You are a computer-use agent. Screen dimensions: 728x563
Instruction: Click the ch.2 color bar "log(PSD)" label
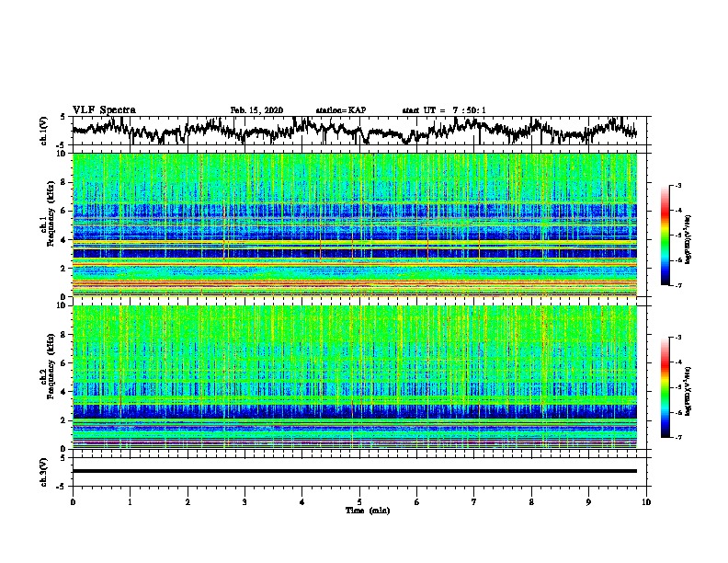688,391
